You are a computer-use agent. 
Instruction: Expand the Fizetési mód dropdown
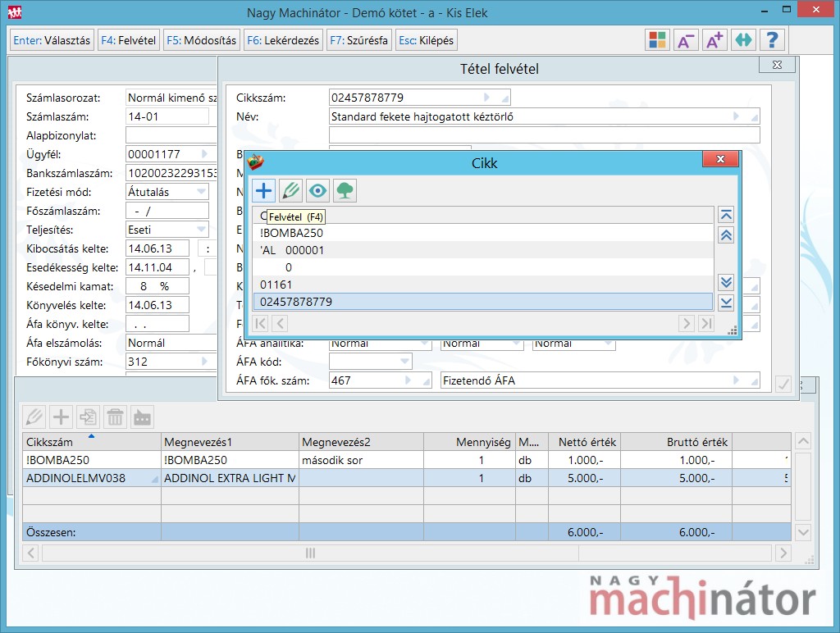tap(201, 192)
